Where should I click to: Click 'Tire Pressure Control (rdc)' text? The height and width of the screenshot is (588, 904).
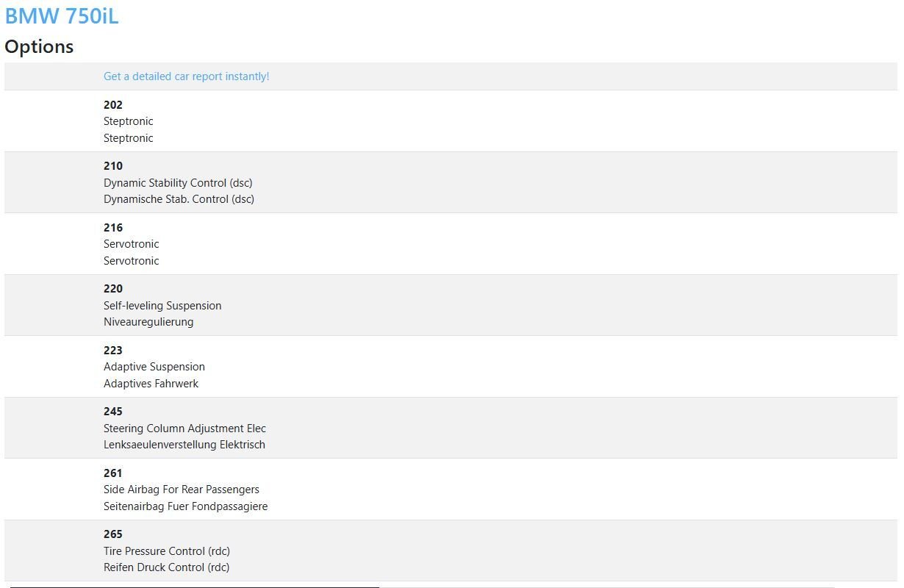(167, 551)
